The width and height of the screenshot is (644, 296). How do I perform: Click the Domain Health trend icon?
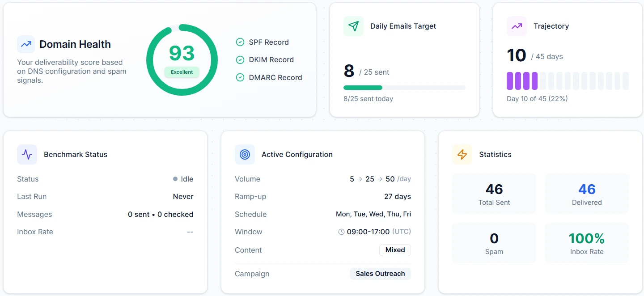click(26, 44)
